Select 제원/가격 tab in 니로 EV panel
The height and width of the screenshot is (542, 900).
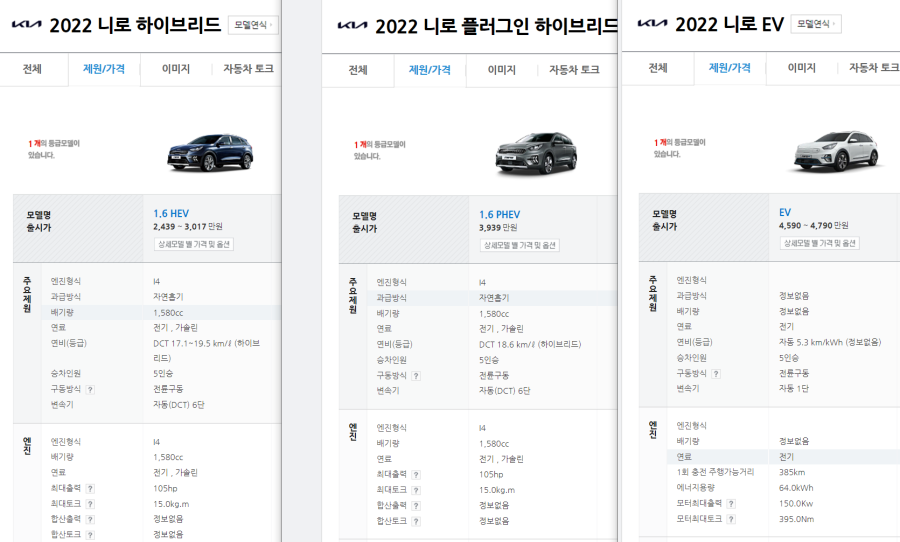pos(730,68)
